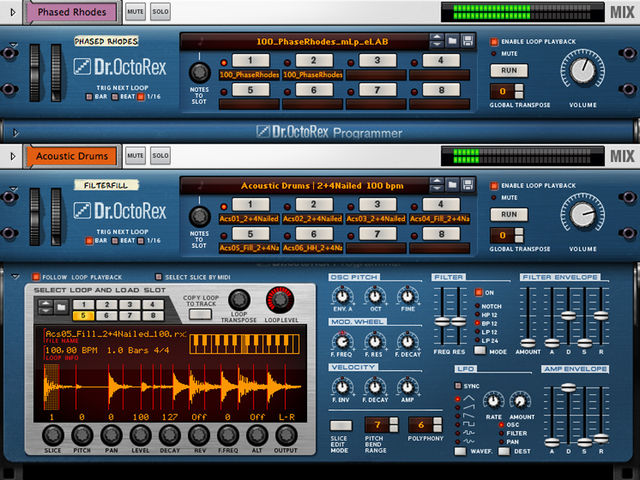Click the waveform slice display
This screenshot has width=640, height=480.
pyautogui.click(x=171, y=387)
